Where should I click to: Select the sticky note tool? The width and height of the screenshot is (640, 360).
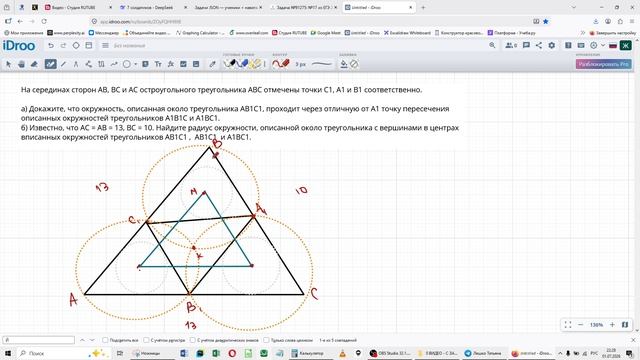point(145,64)
